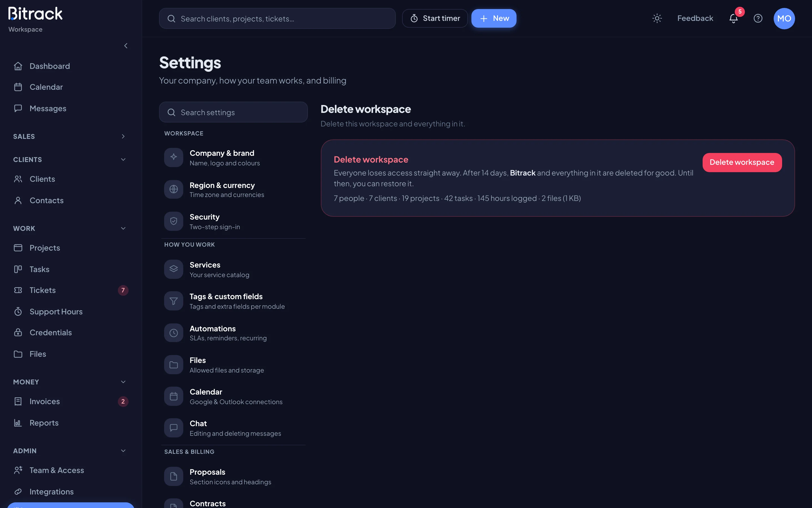Screen dimensions: 812x508
Task: Click the Company & brand settings icon
Action: tap(173, 157)
